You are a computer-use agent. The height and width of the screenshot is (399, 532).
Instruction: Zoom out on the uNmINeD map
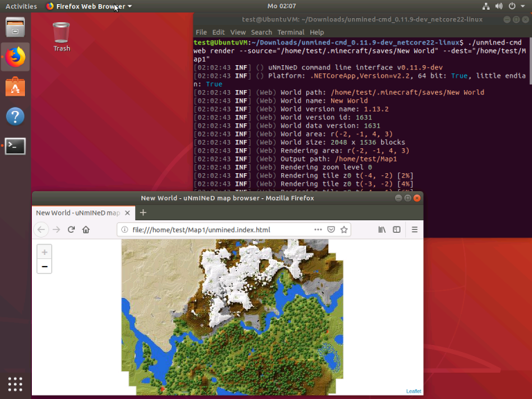tap(44, 266)
